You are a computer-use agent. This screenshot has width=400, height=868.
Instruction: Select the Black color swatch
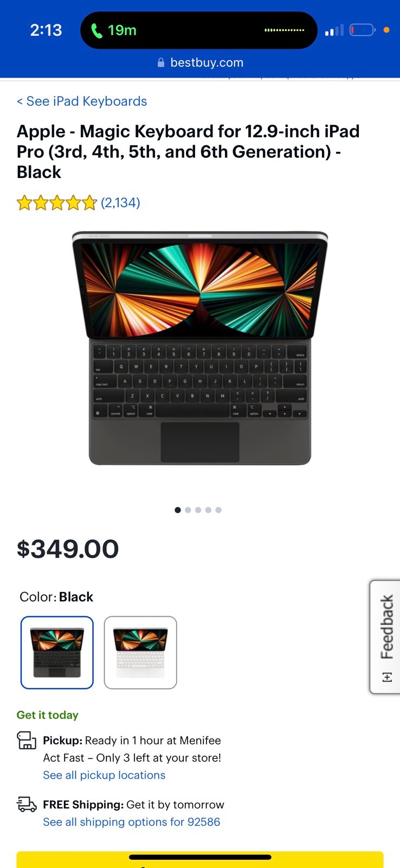point(57,653)
